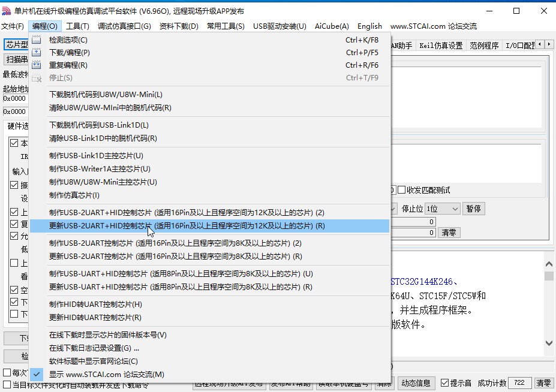Screen dimensions: 556x392
Task: Click inside the 成功计数 counter field showing 722
Action: (519, 382)
